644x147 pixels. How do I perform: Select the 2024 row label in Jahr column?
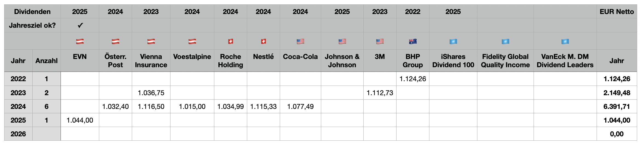[18, 106]
